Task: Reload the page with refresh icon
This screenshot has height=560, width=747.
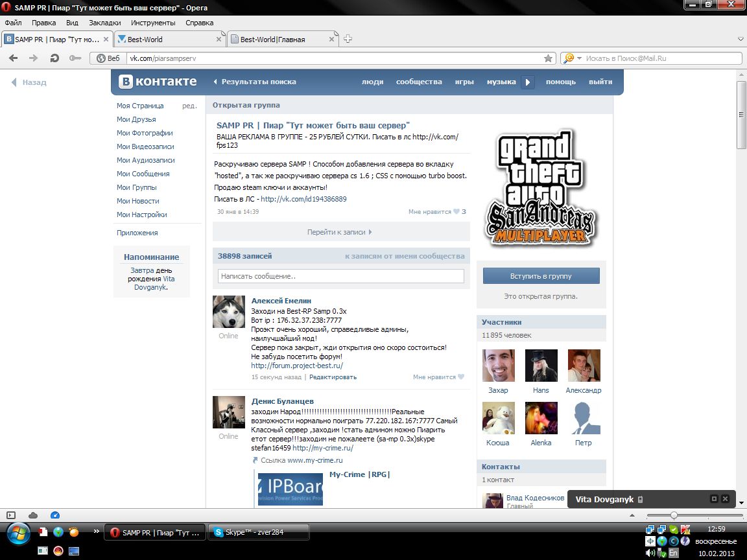Action: coord(54,58)
